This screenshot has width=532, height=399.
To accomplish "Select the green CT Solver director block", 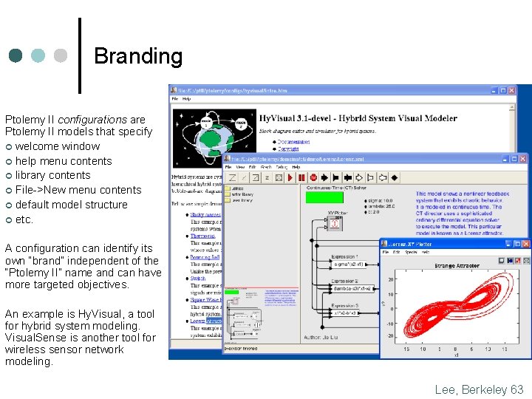I will click(324, 197).
